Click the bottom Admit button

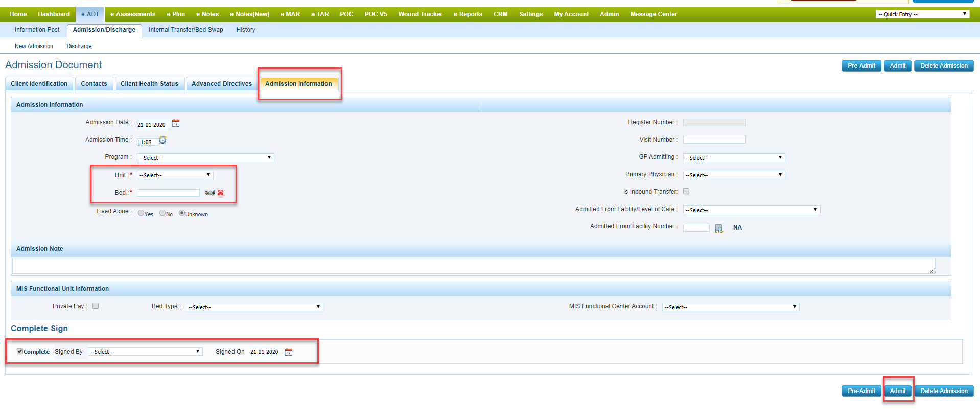(897, 391)
